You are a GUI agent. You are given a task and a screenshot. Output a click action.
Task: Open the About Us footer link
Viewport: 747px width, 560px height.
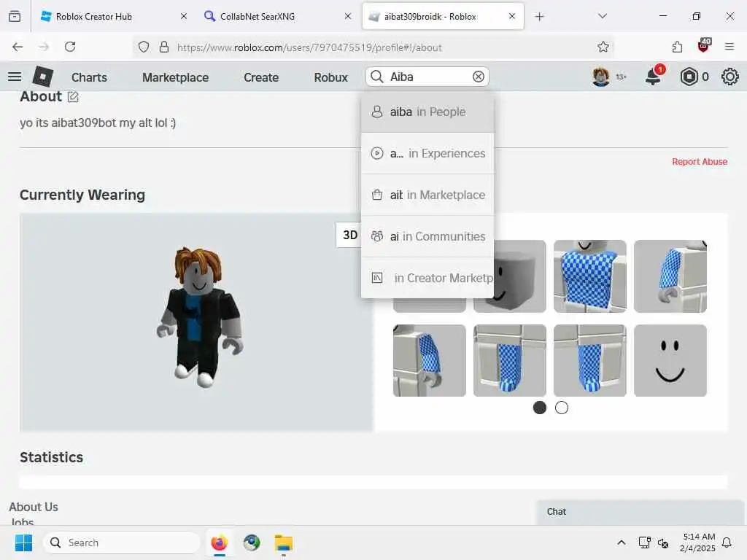click(x=34, y=507)
